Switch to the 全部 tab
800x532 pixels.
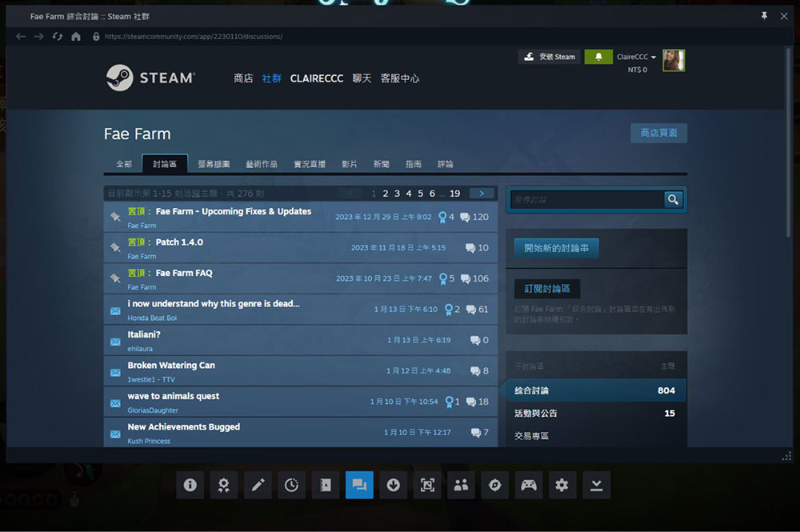[x=124, y=164]
